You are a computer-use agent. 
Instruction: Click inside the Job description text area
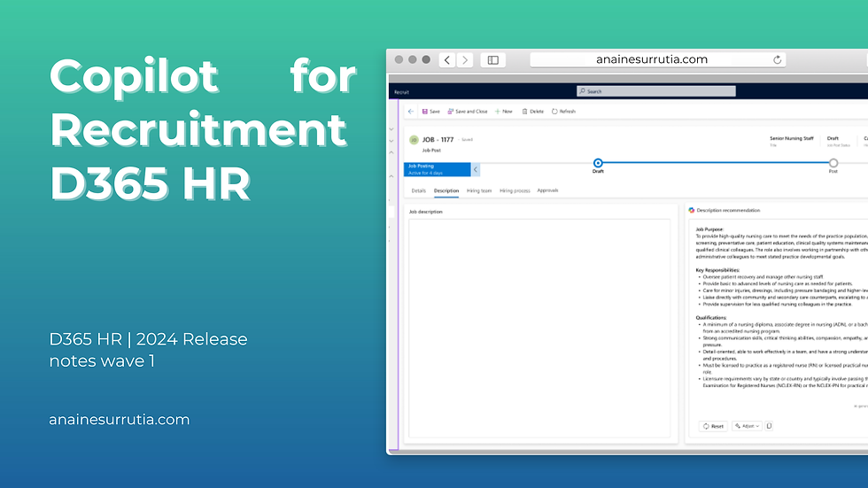coord(539,328)
